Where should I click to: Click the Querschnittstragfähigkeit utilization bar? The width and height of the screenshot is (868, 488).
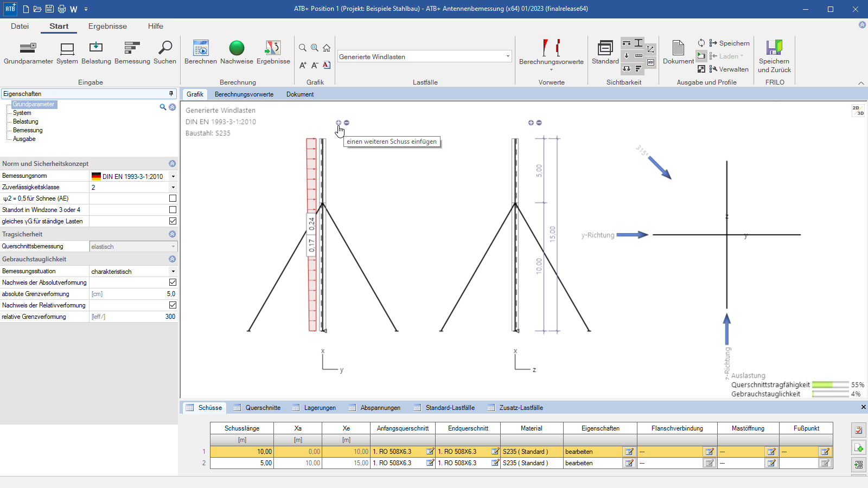pos(830,385)
